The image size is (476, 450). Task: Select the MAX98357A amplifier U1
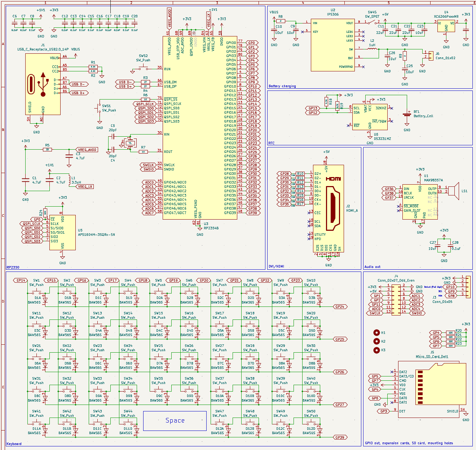pyautogui.click(x=420, y=201)
